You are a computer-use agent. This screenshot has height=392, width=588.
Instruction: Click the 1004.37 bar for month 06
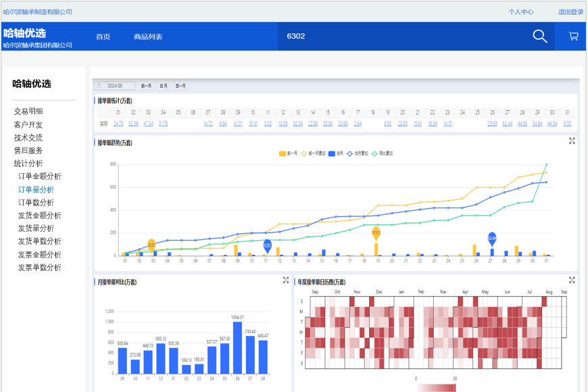point(237,348)
